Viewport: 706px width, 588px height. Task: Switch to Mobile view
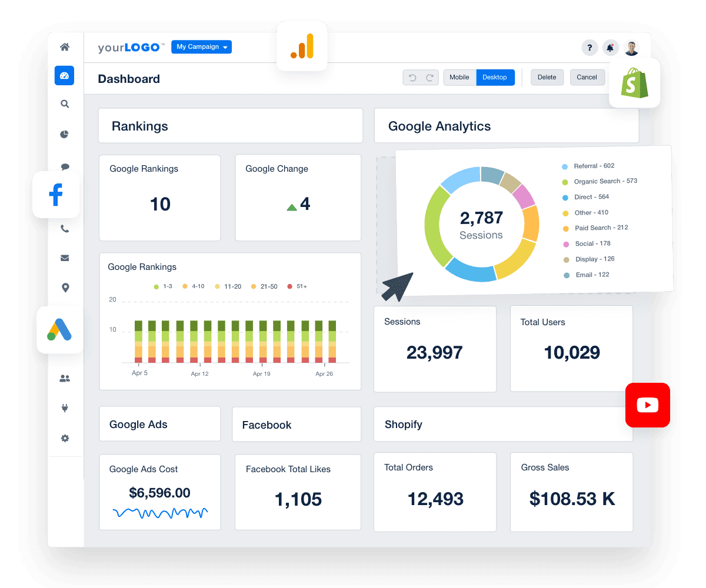(x=459, y=77)
